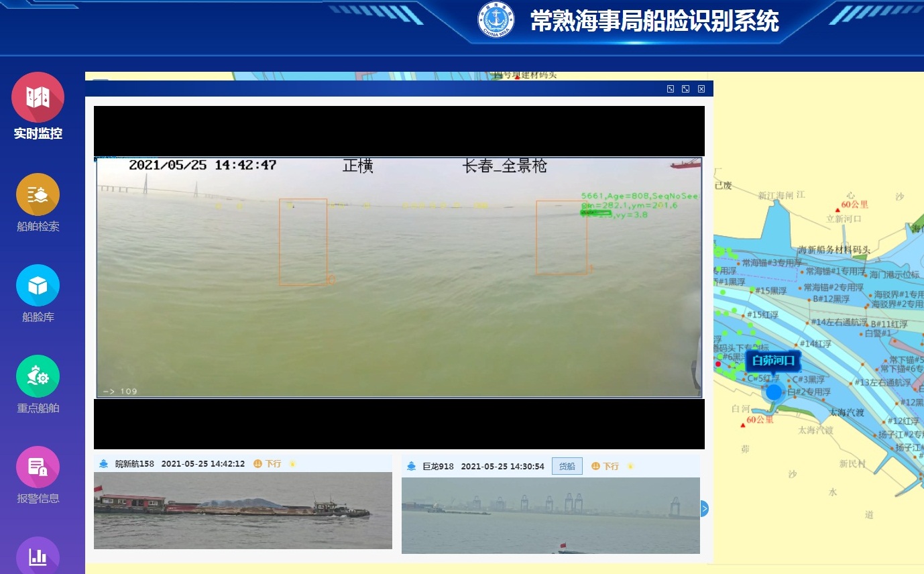Click the ship icon beside 巨龙918
Image resolution: width=924 pixels, height=574 pixels.
[411, 466]
